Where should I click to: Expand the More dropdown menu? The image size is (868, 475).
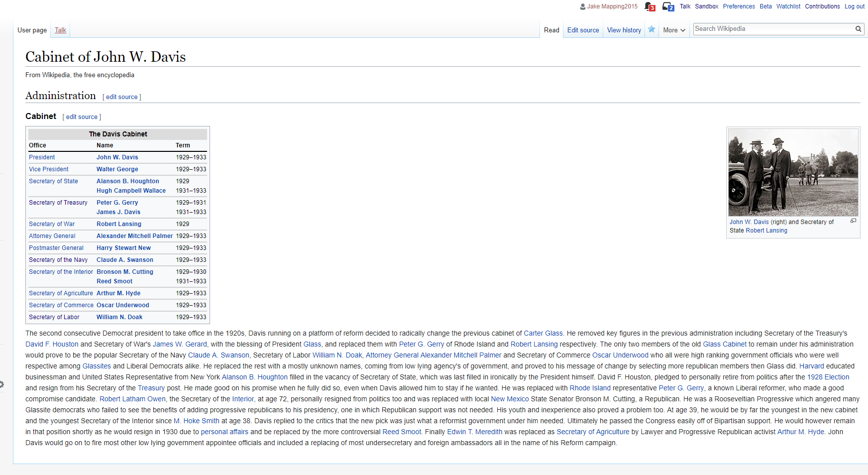(674, 30)
